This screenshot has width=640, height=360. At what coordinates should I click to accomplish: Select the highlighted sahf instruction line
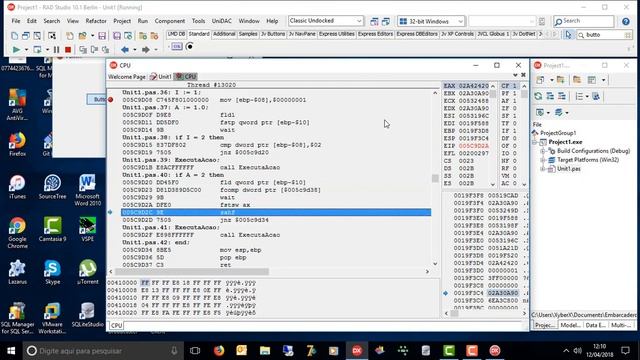click(x=276, y=212)
